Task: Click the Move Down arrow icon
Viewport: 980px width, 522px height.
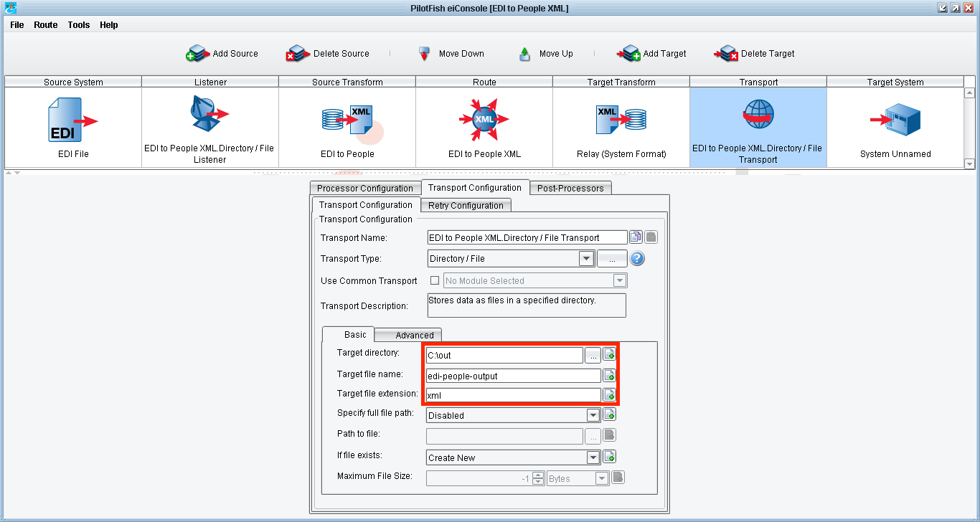Action: pos(424,54)
